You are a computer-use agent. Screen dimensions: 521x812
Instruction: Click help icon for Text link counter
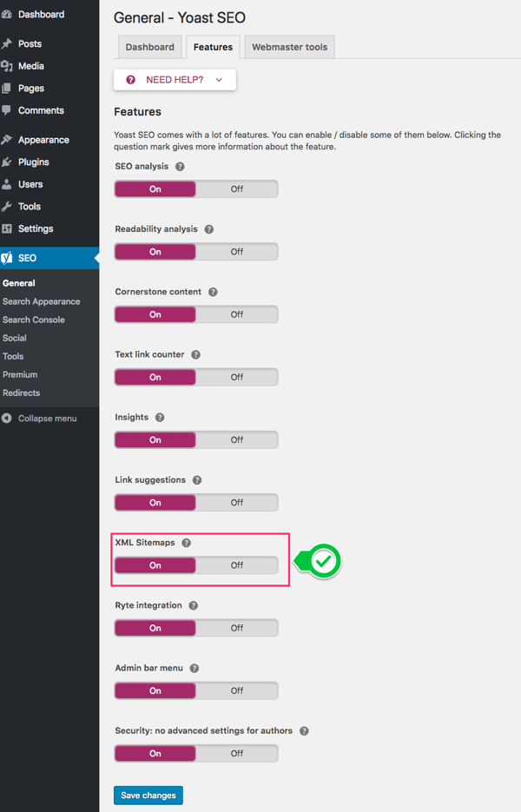pos(195,355)
